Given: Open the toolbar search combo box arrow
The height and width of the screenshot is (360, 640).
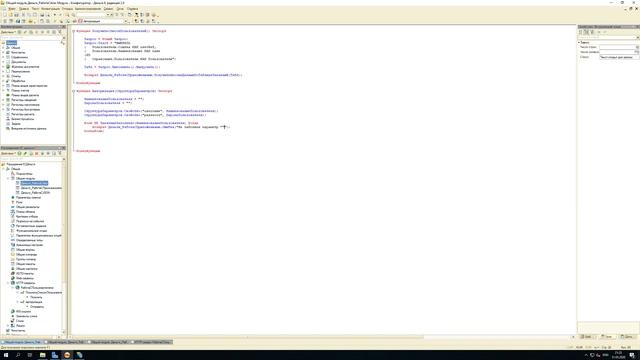Looking at the screenshot, I should pyautogui.click(x=108, y=15).
